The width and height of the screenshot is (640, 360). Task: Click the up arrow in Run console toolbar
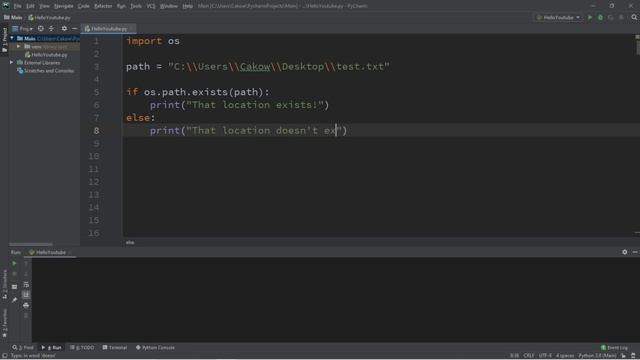(26, 264)
